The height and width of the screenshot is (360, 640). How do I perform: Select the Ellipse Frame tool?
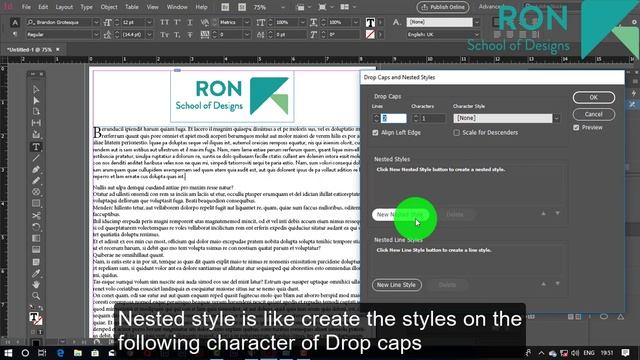click(x=36, y=192)
